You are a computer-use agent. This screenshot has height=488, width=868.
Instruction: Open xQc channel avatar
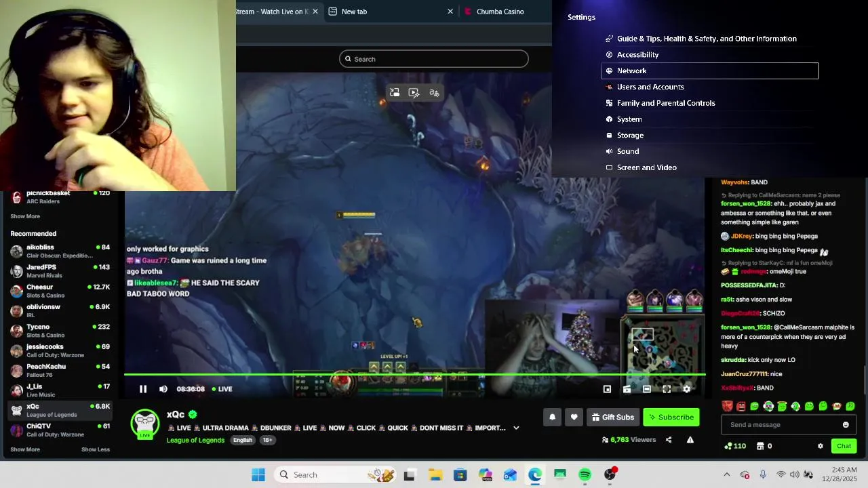[x=145, y=423]
